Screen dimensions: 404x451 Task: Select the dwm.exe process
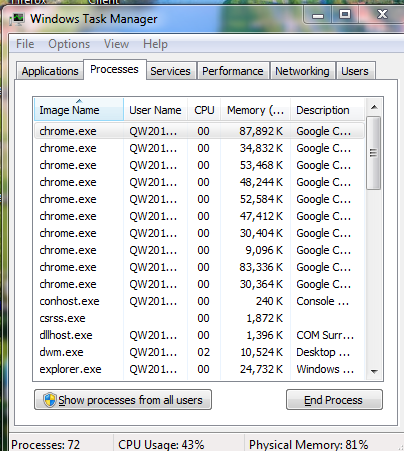(x=199, y=352)
